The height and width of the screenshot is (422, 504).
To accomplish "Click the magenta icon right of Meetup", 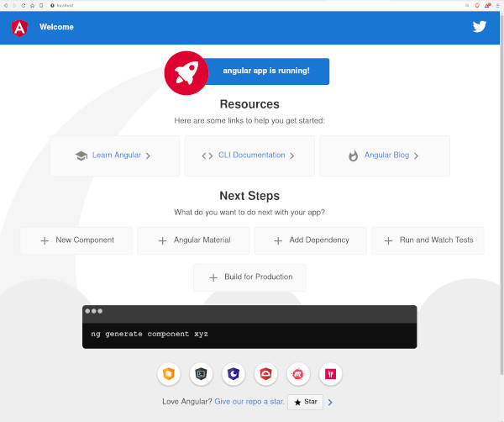I will (331, 374).
